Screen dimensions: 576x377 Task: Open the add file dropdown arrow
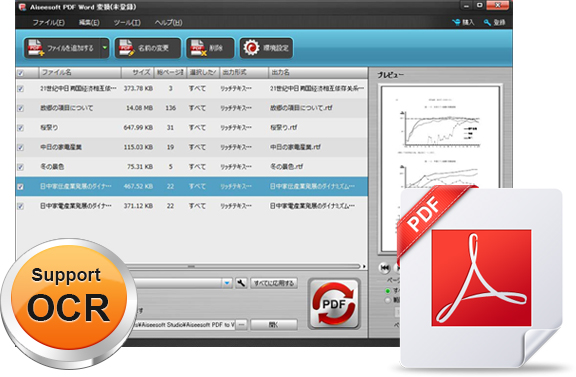point(105,48)
